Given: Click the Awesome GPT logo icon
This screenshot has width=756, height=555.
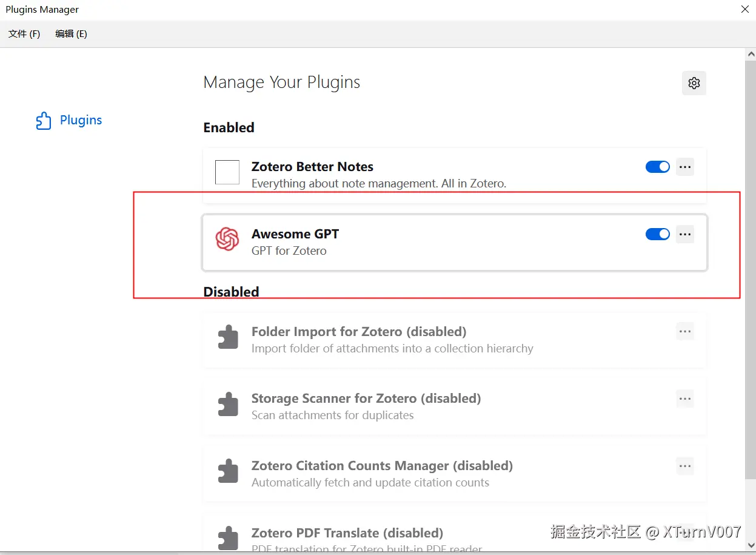Looking at the screenshot, I should [x=227, y=239].
